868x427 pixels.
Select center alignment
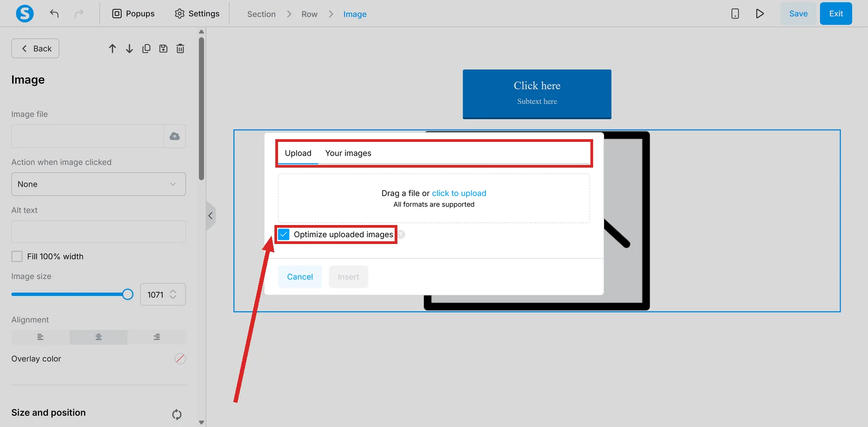click(99, 337)
